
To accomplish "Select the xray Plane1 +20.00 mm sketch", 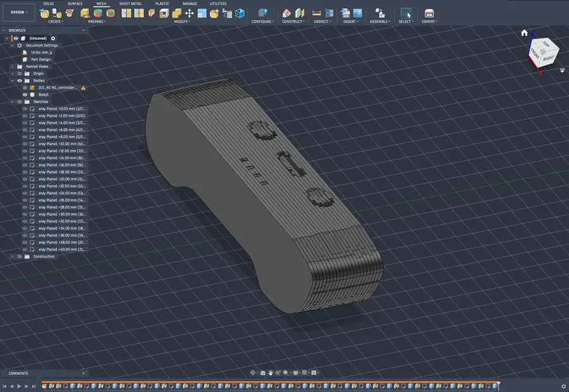I will 62,180.
